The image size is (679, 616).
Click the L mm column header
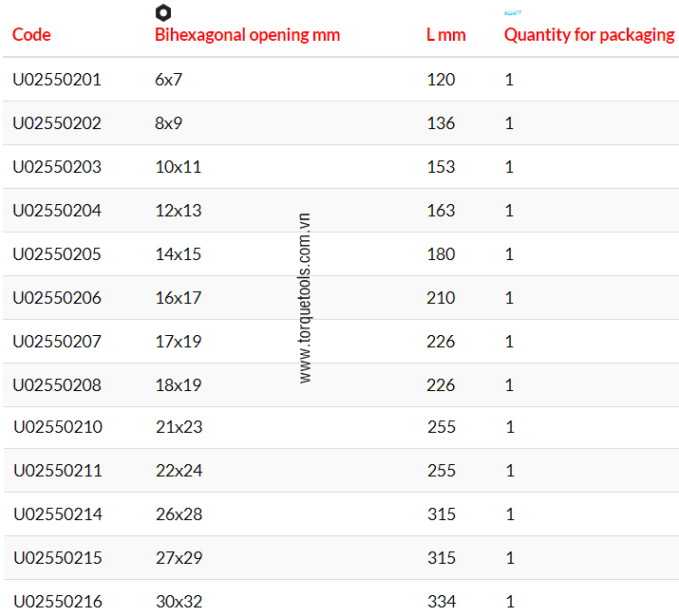(x=445, y=35)
